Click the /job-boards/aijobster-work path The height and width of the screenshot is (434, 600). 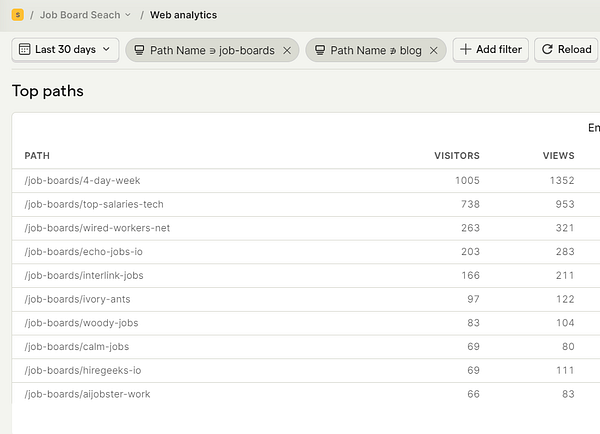[x=87, y=394]
